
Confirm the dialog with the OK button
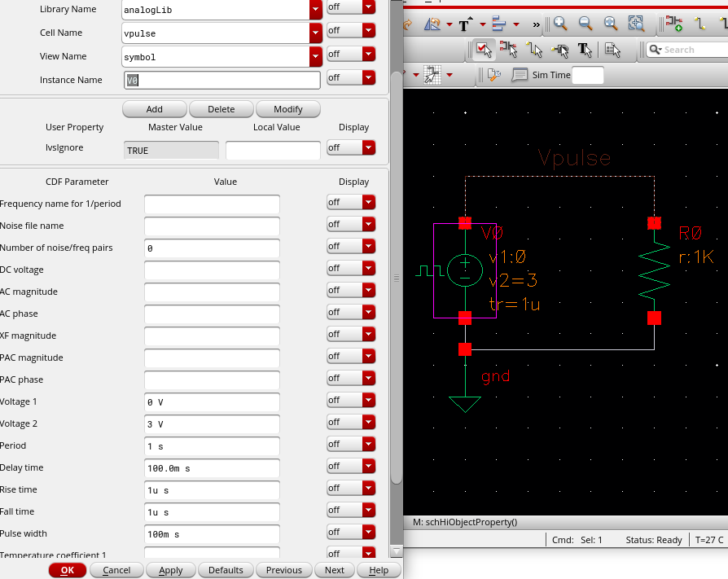68,570
